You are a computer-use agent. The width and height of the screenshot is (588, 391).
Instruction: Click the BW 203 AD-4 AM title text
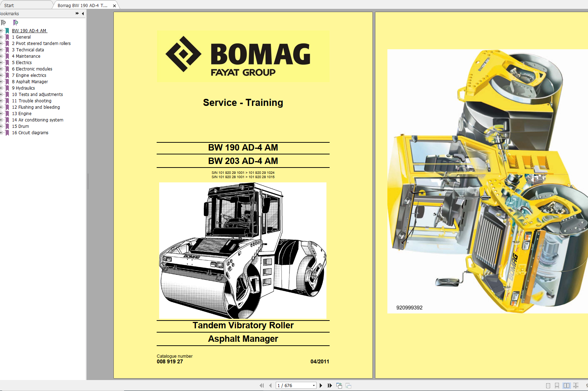(x=243, y=161)
